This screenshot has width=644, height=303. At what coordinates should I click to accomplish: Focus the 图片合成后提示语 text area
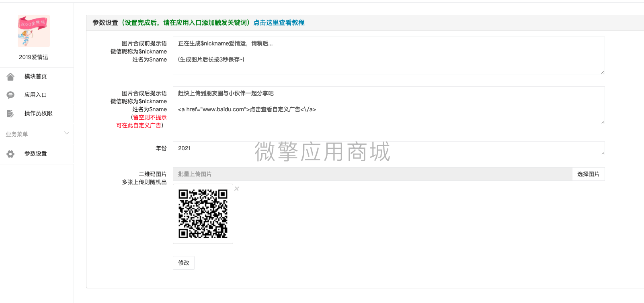[x=389, y=105]
